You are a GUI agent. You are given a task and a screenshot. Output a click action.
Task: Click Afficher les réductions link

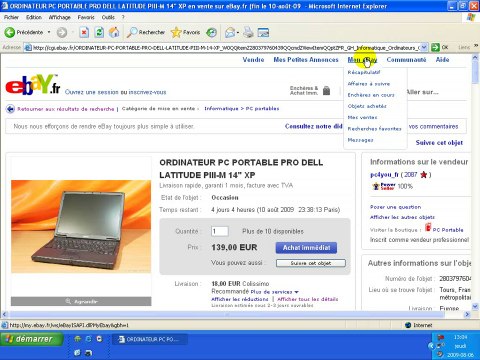click(240, 299)
